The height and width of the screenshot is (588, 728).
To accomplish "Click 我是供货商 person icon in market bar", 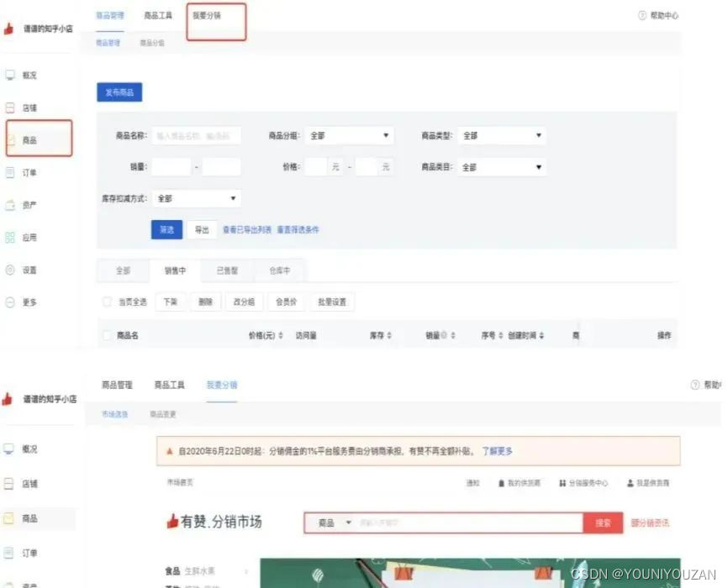I will pyautogui.click(x=630, y=483).
